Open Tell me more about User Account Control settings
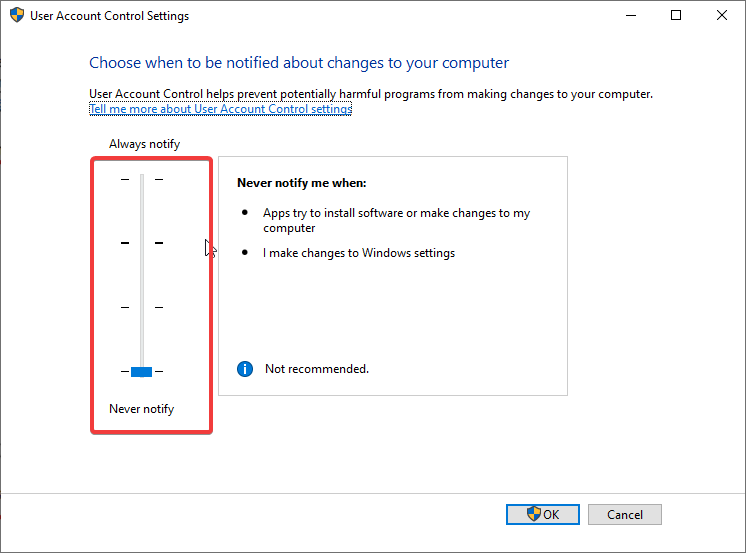 pos(220,109)
